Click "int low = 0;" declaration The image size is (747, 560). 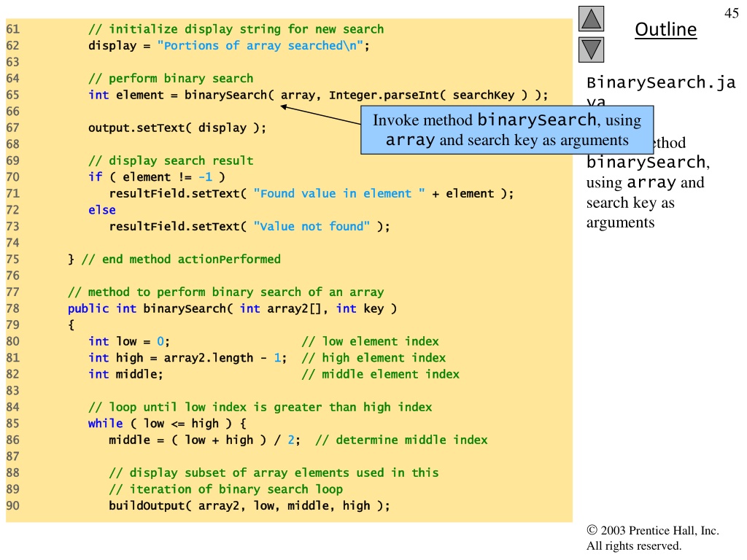click(128, 342)
